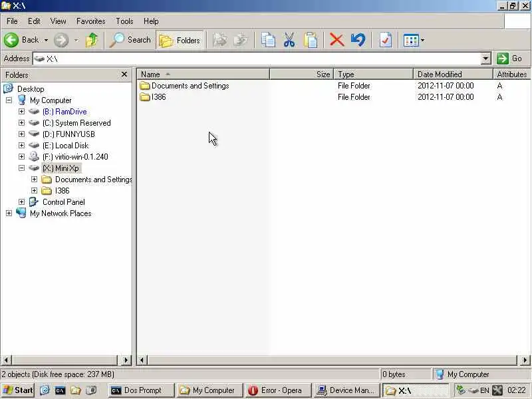The width and height of the screenshot is (532, 399).
Task: Click the Copy To toolbar icon
Action: [x=241, y=40]
